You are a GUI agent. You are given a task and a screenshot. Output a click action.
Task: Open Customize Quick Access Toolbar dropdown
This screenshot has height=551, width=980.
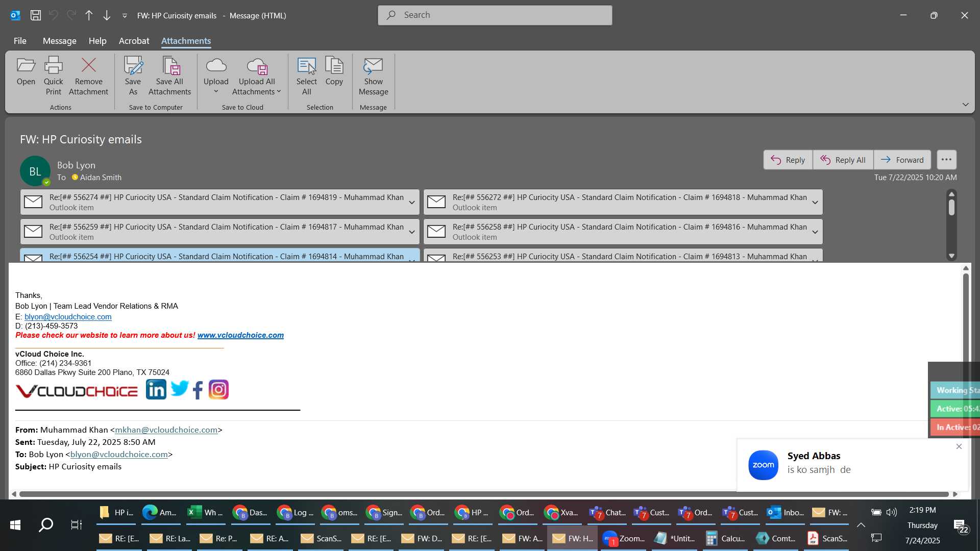(x=125, y=16)
